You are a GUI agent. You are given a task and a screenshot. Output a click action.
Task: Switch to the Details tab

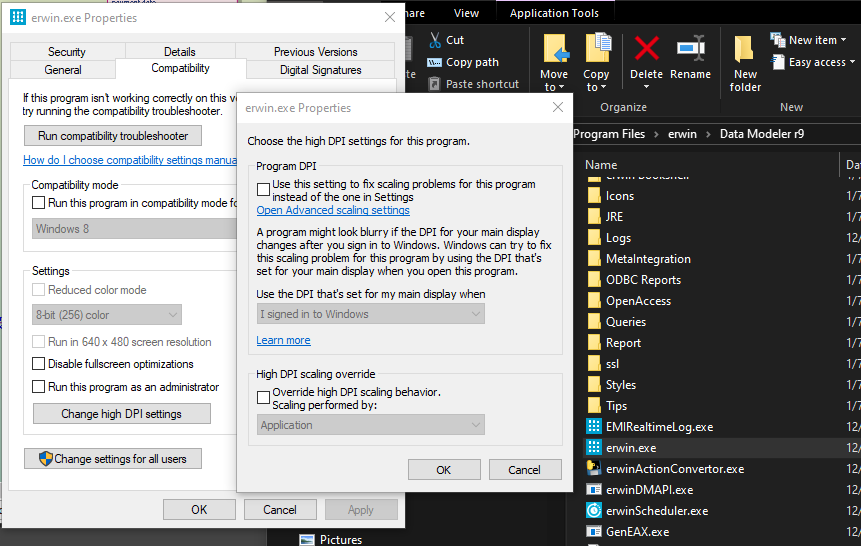tap(180, 52)
